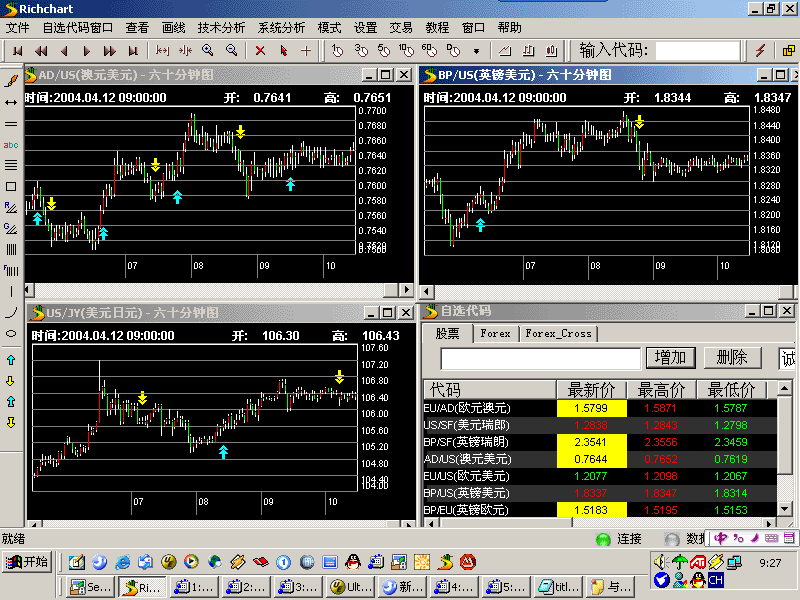Switch to 10-minute chart period icon
The image size is (800, 600).
pos(407,51)
